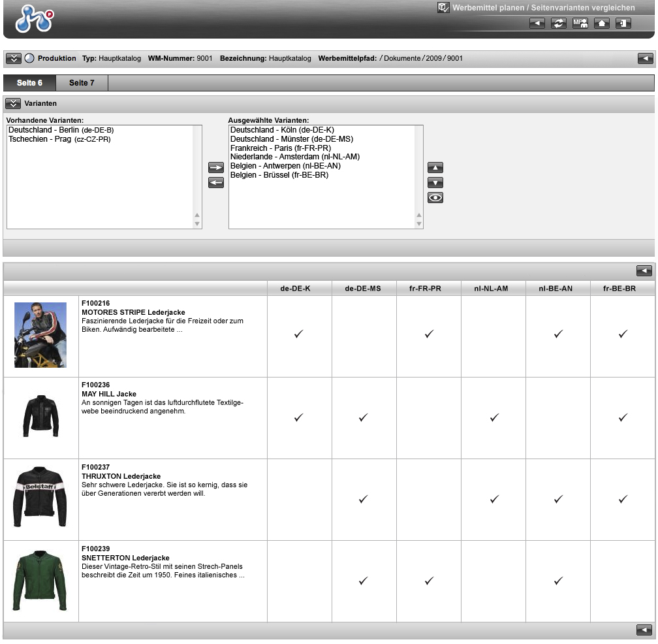Image resolution: width=658 pixels, height=644 pixels.
Task: Select Niederlande - Amsterdam in chosen variants
Action: point(295,157)
